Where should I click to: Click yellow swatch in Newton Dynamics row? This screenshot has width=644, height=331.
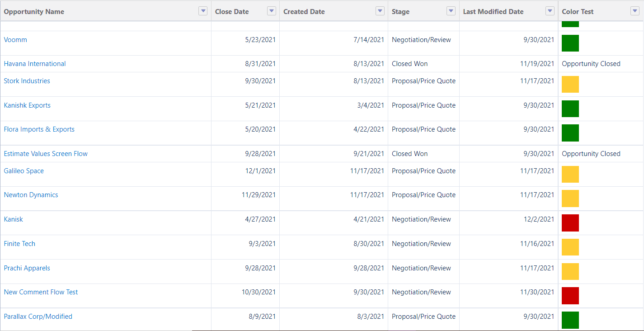pos(570,199)
